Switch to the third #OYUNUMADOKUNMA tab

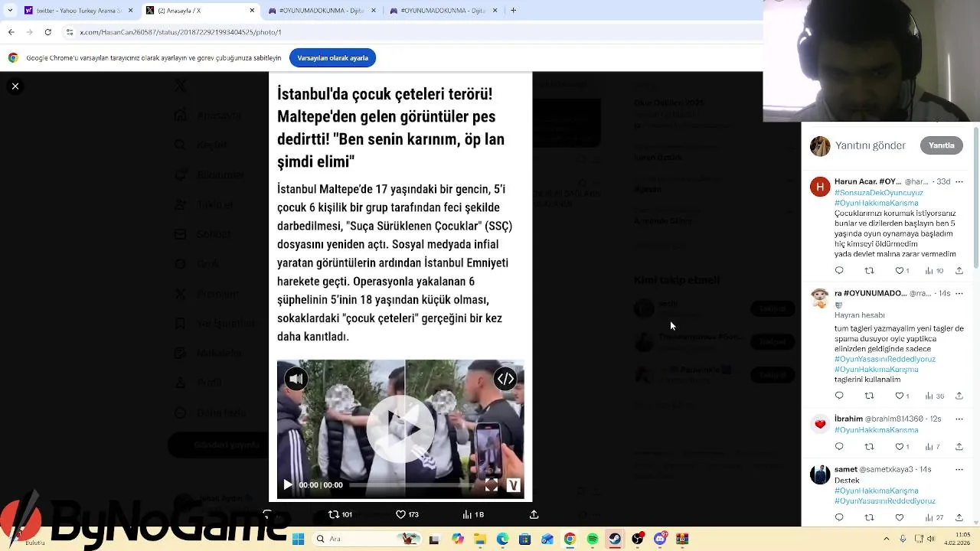click(322, 11)
